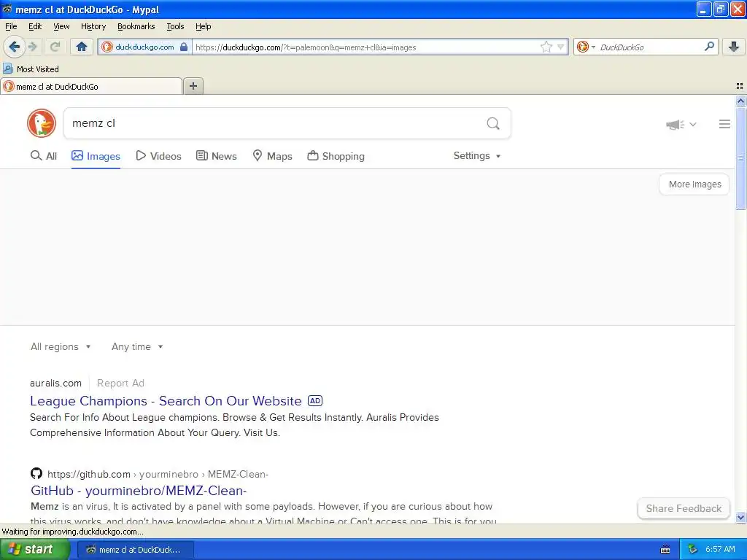Image resolution: width=747 pixels, height=560 pixels.
Task: Open the Edit menu
Action: coord(35,26)
